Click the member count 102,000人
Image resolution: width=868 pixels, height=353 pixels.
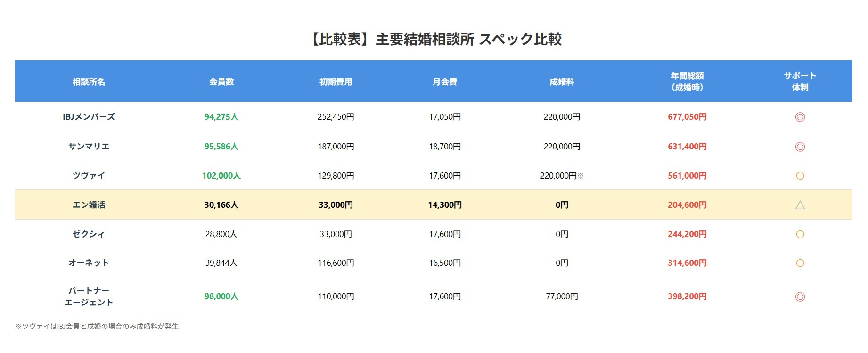tap(221, 176)
